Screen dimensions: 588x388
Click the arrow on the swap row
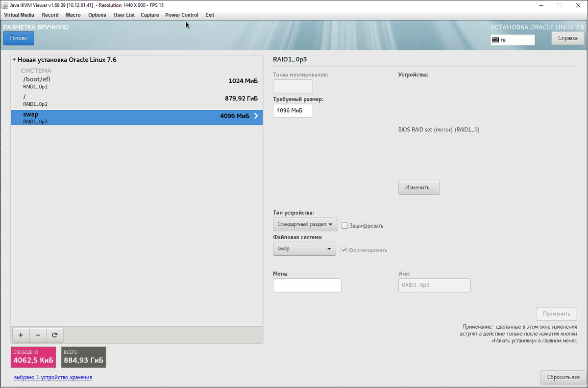click(x=256, y=116)
